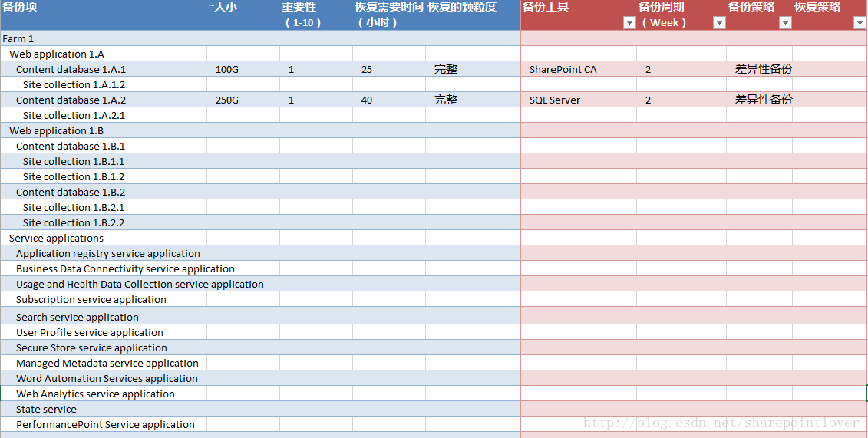Select the SharePoint CA backup tool cell
The image size is (868, 438).
click(579, 69)
